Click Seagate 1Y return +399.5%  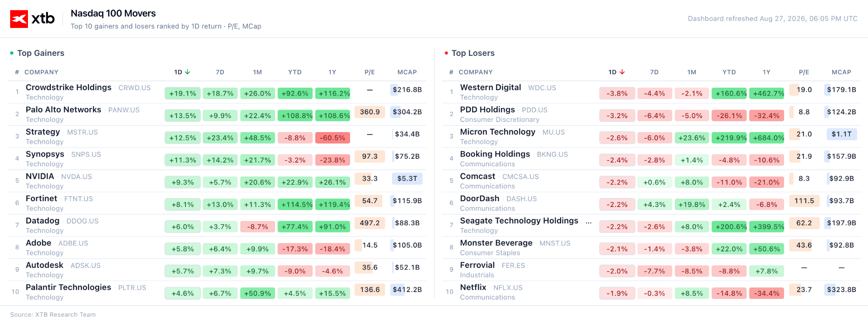(x=767, y=227)
